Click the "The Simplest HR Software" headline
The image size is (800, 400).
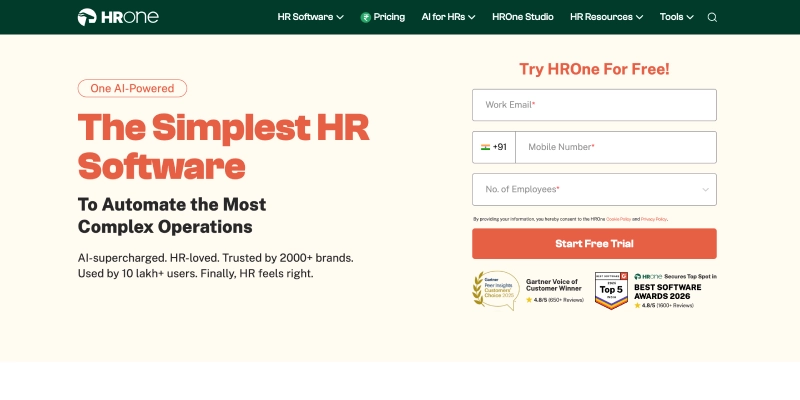(223, 146)
